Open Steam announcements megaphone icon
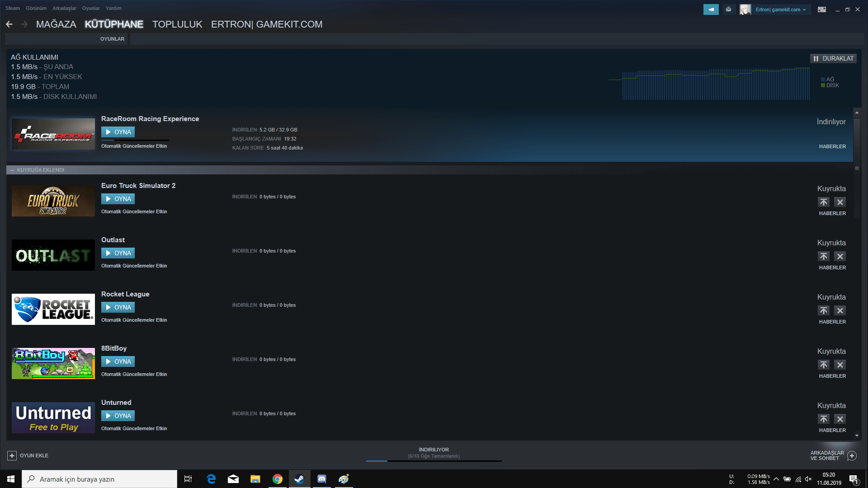This screenshot has height=488, width=868. [x=711, y=9]
